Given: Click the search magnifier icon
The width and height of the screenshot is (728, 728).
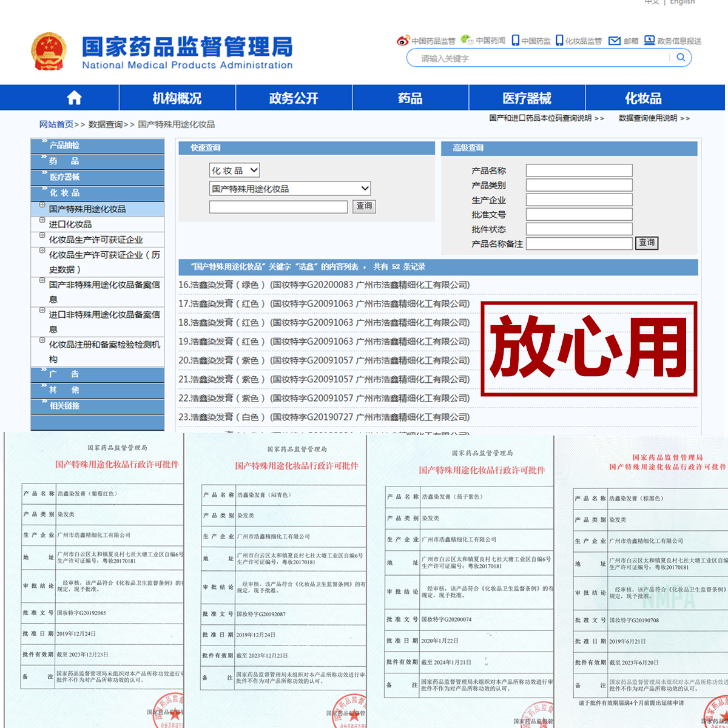Looking at the screenshot, I should pyautogui.click(x=681, y=58).
